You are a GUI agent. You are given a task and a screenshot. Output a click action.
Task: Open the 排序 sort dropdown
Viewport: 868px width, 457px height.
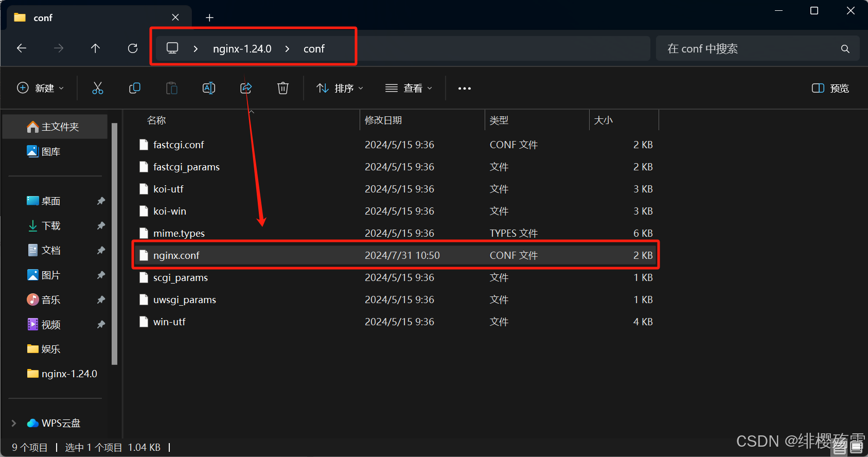point(340,89)
